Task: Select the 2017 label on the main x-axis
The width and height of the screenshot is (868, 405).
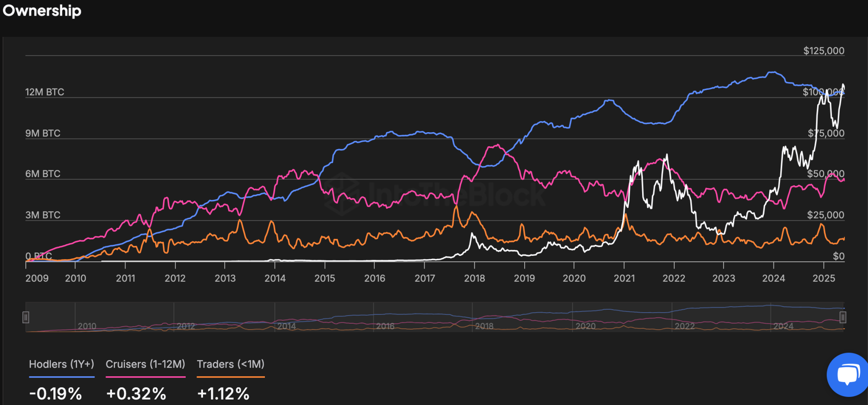Action: tap(424, 278)
